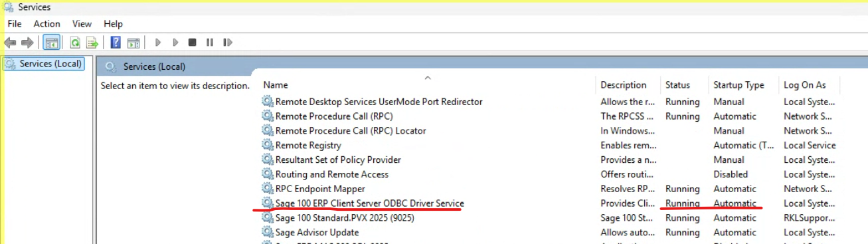
Task: Click gear icon beside Routing and Remote Access
Action: tap(268, 174)
